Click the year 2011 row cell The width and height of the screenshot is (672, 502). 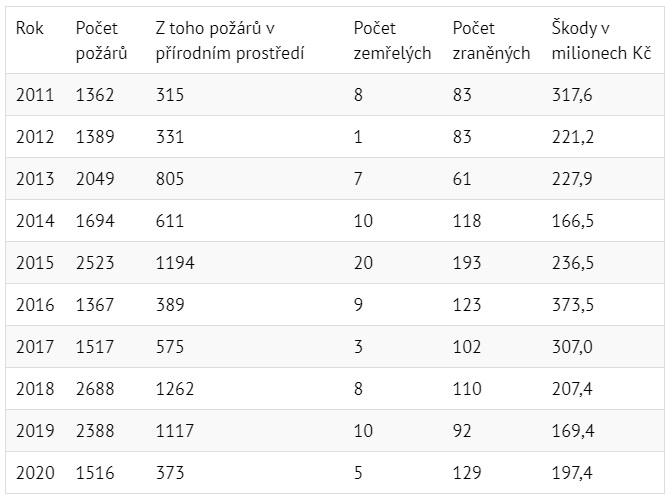(35, 95)
